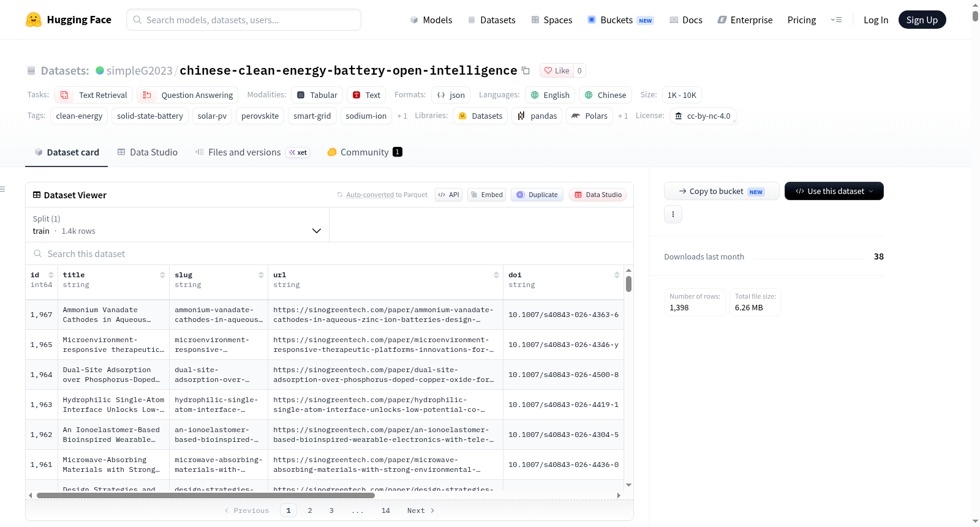Click DOI cell 10.1007/s40843-026-4363-6

pyautogui.click(x=563, y=315)
